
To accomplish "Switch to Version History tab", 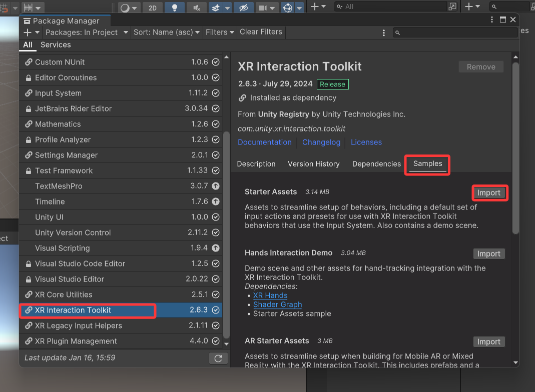I will coord(314,164).
